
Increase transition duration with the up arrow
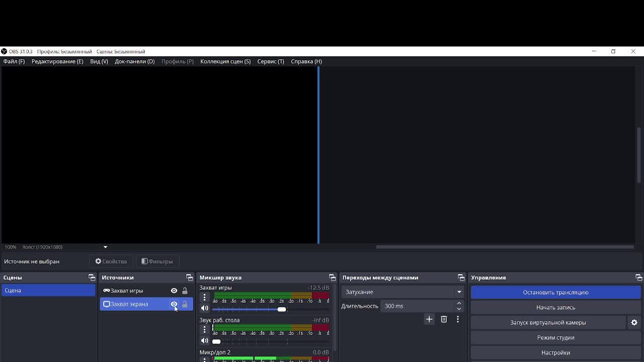point(459,303)
